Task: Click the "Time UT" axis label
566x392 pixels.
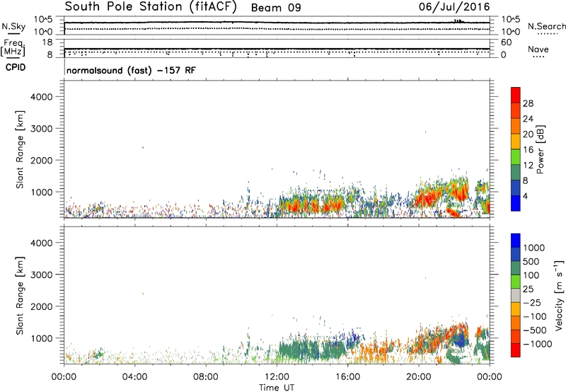Action: point(277,388)
